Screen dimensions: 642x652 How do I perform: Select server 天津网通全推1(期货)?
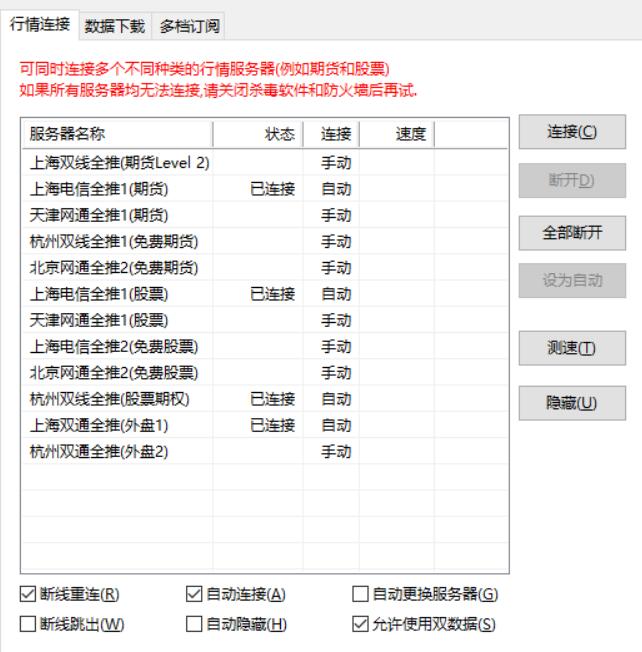[99, 215]
